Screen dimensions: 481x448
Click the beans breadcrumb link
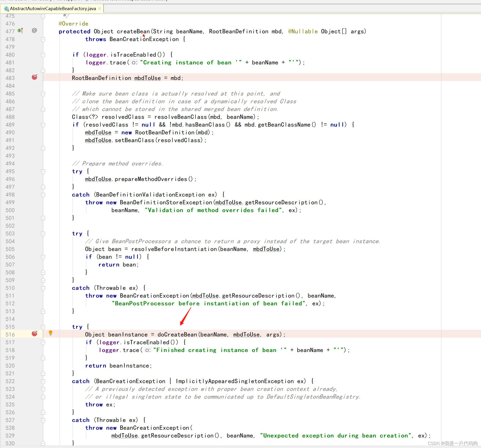point(20,0)
